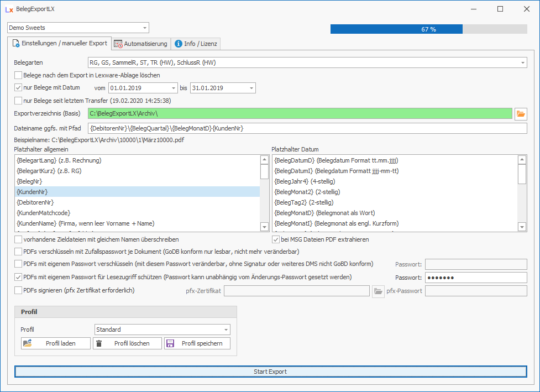Click the 67 % progress bar

428,29
